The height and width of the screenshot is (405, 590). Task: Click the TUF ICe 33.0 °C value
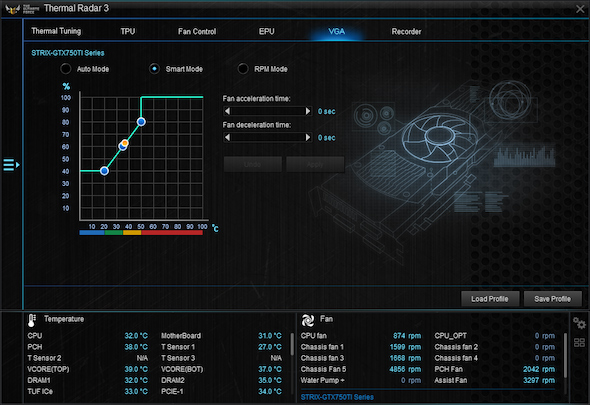[x=136, y=391]
